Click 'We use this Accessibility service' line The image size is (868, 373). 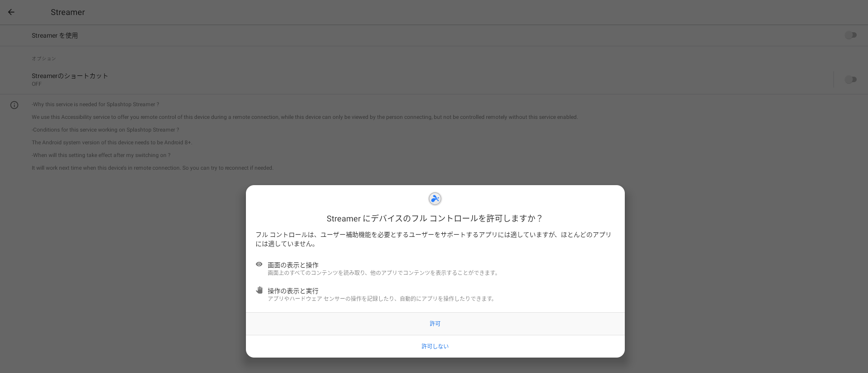(305, 117)
